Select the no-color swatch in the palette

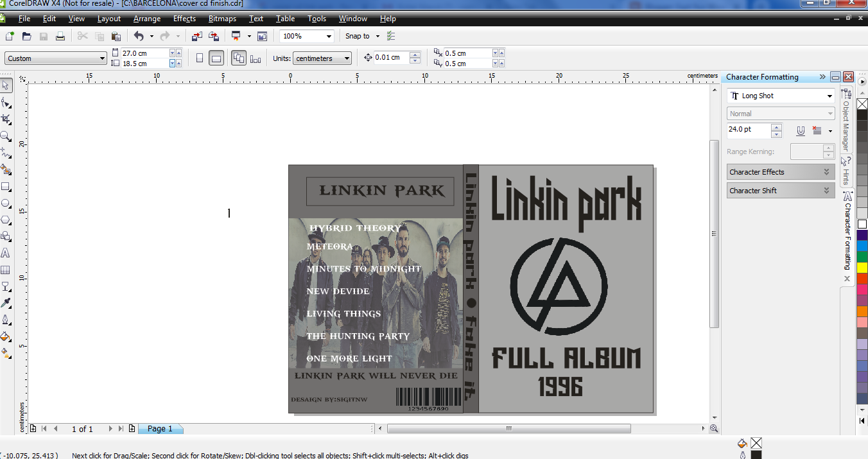[x=862, y=103]
